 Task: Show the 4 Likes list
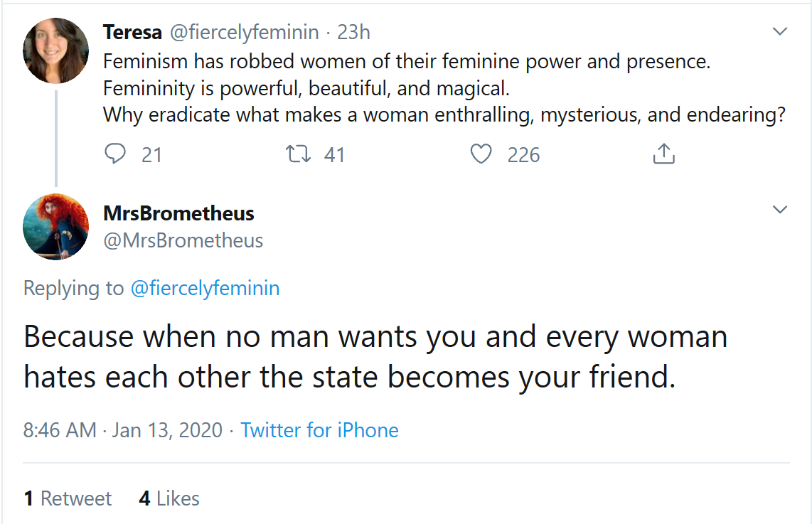coord(169,498)
